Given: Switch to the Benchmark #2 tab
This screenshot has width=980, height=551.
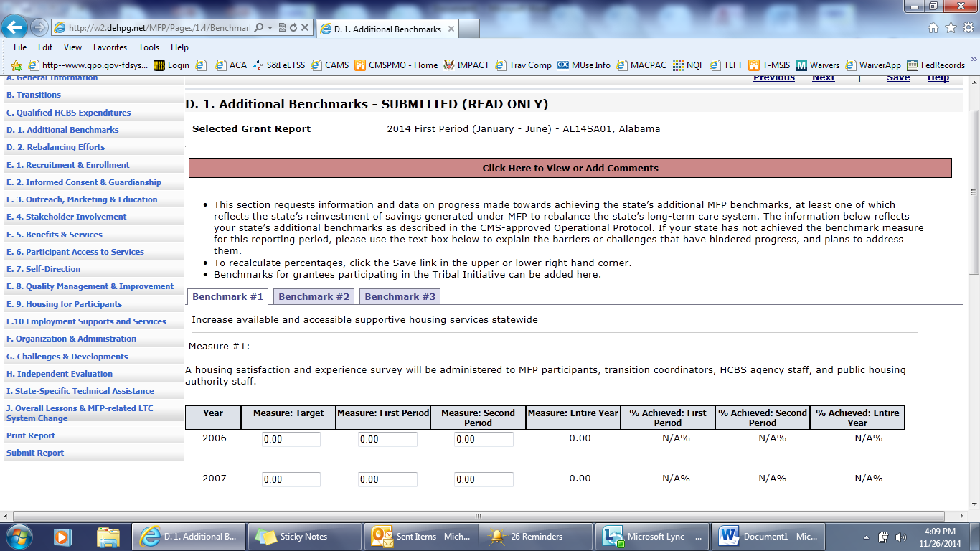Looking at the screenshot, I should click(314, 297).
